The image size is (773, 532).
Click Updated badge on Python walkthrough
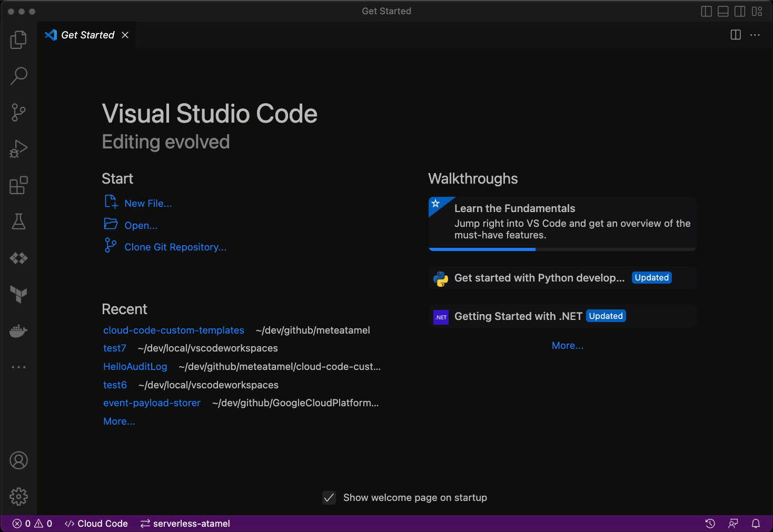(x=652, y=278)
